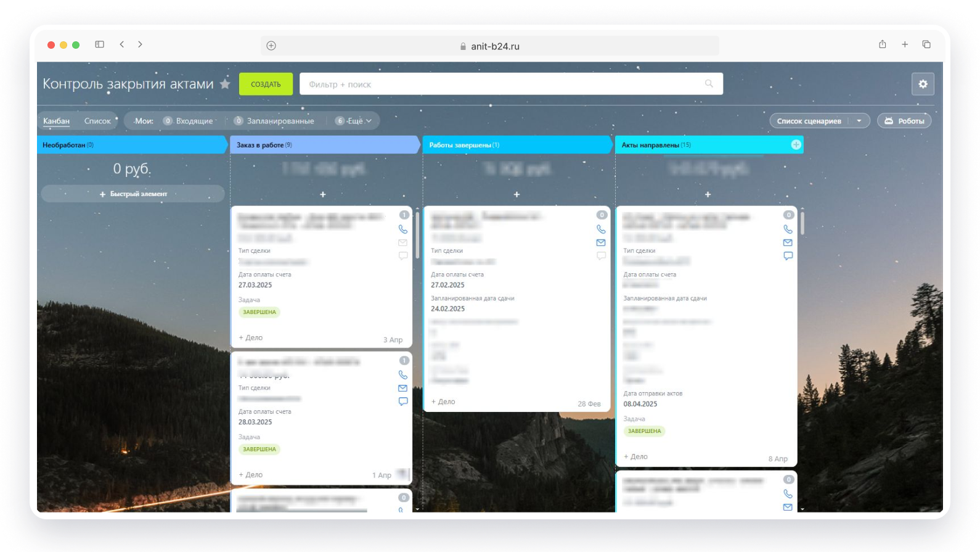Click search magnifier in the filter field
Viewport: 980px width, 552px height.
tap(709, 84)
